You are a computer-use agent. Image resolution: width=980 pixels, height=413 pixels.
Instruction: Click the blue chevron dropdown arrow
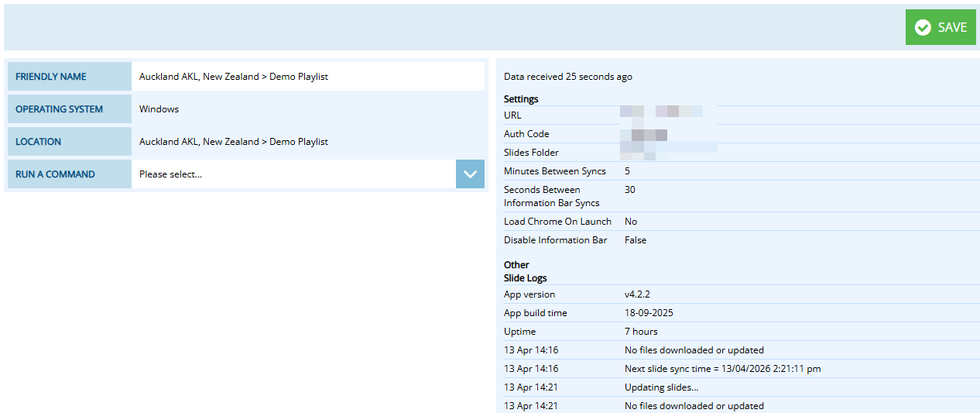[470, 174]
